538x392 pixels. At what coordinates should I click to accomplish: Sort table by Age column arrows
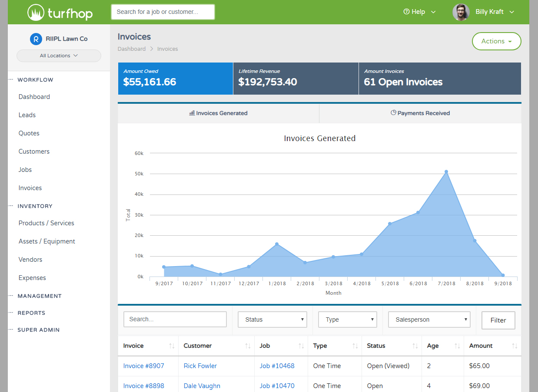pos(457,346)
